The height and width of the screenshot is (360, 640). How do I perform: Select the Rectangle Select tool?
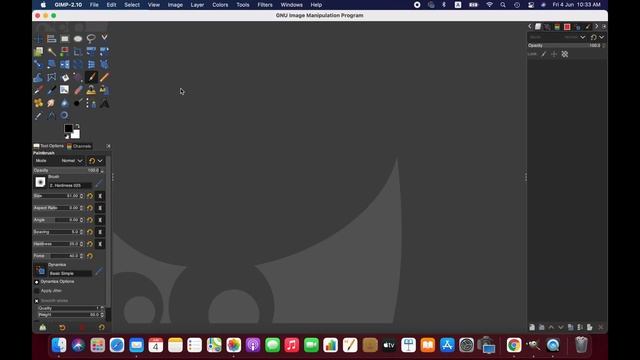(x=64, y=39)
